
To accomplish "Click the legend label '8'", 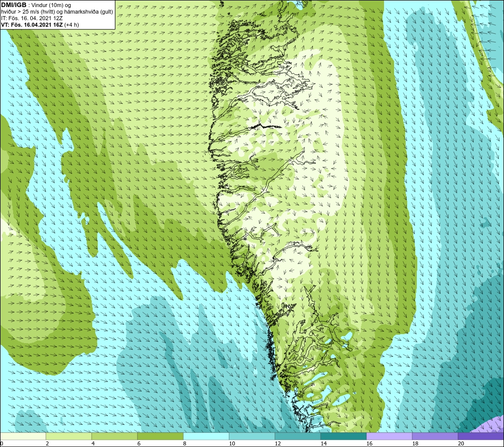I will point(184,443).
